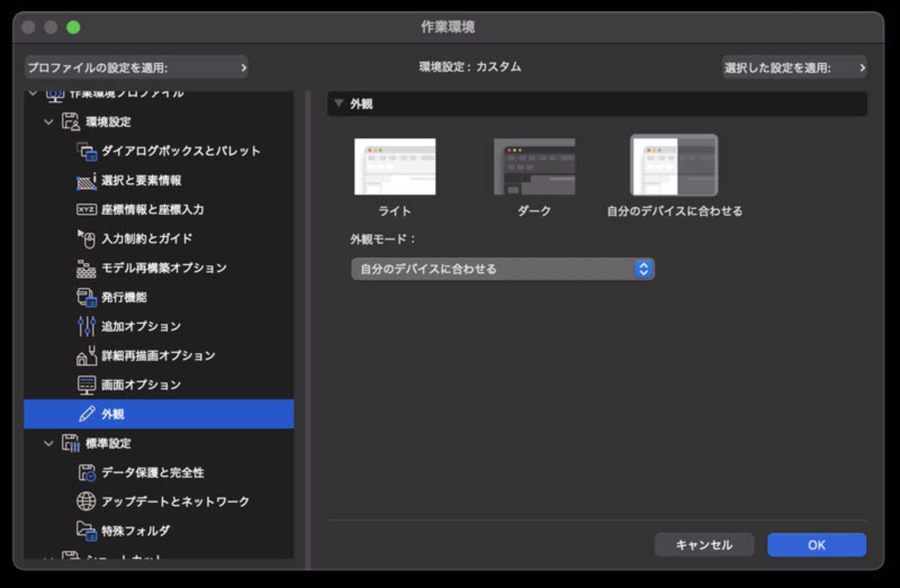This screenshot has height=588, width=900.
Task: Open データ保護と完全性 settings
Action: point(159,472)
